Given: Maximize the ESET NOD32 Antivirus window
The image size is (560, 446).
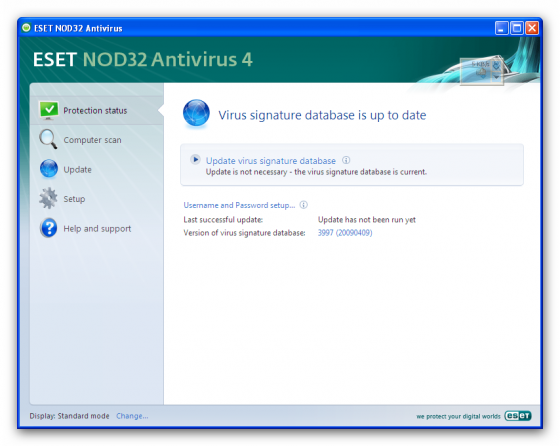Looking at the screenshot, I should (517, 28).
